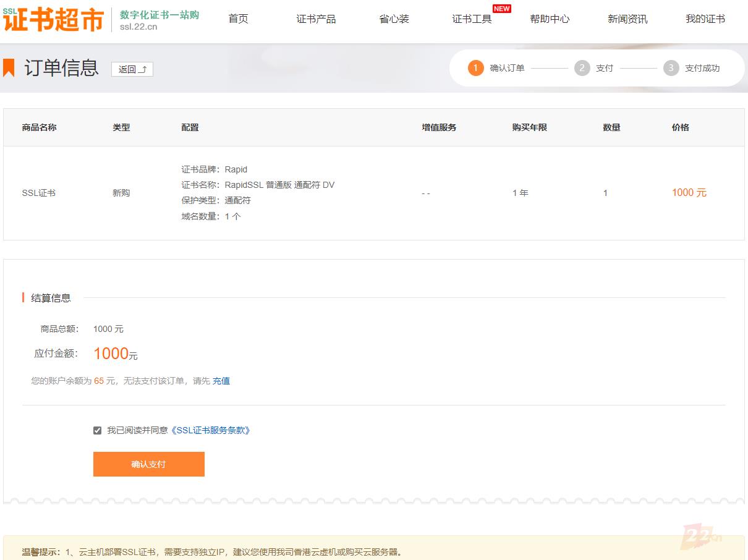Click the return arrow inside the 返回 button

click(x=142, y=69)
